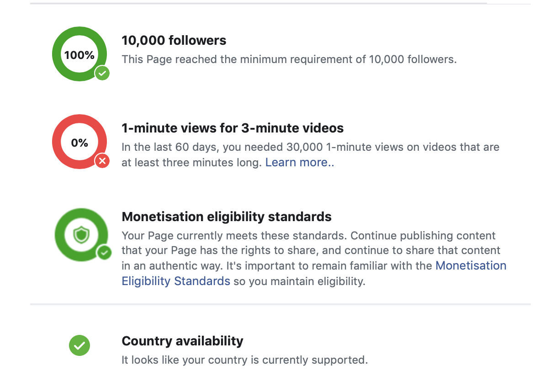Click the green checkmark badge on followers ring
Image resolution: width=550 pixels, height=392 pixels.
[102, 73]
